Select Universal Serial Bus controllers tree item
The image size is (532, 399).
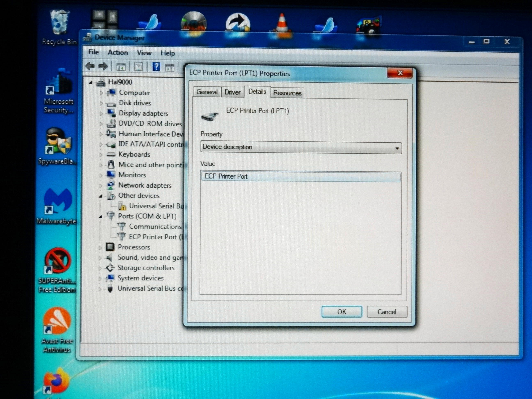[x=151, y=288]
